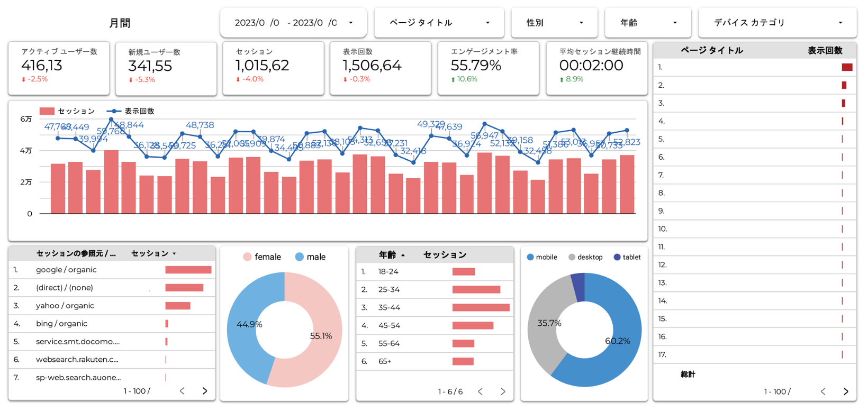Select 35-44 age group row
Screen dimensions: 868x411
389,307
